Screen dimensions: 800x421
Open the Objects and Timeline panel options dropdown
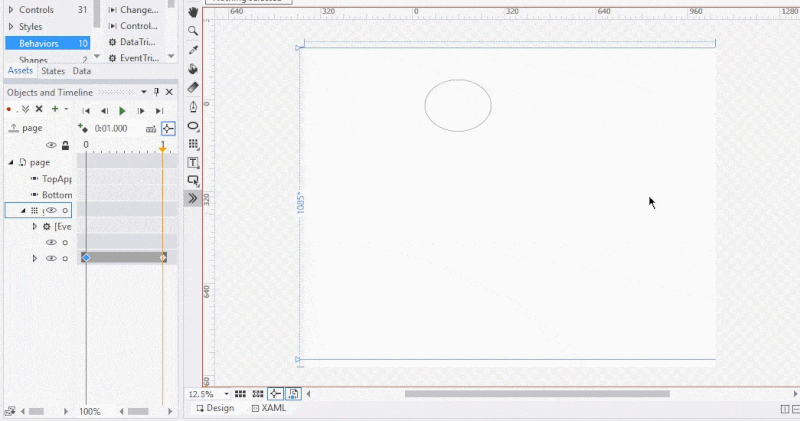[144, 92]
